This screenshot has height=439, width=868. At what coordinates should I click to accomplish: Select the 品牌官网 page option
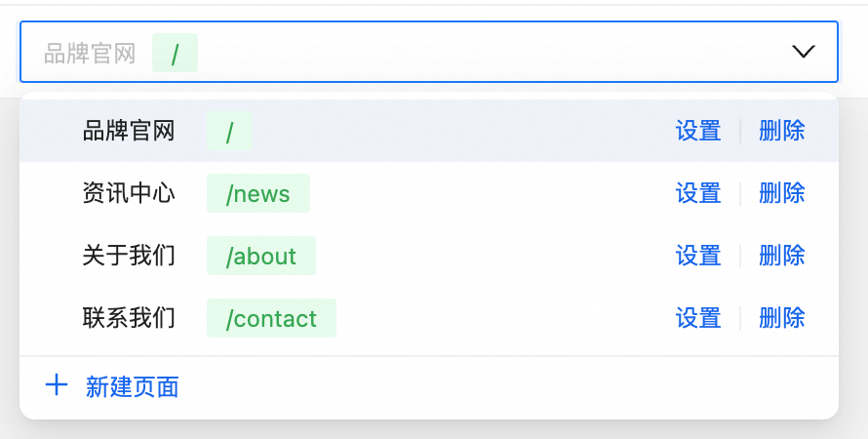pos(129,131)
